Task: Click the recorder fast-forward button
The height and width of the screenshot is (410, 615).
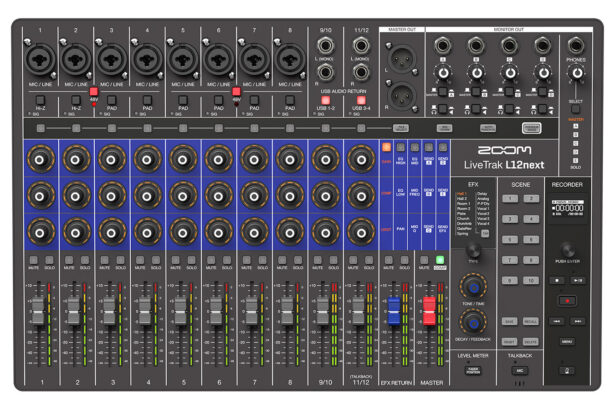Action: pos(578,321)
